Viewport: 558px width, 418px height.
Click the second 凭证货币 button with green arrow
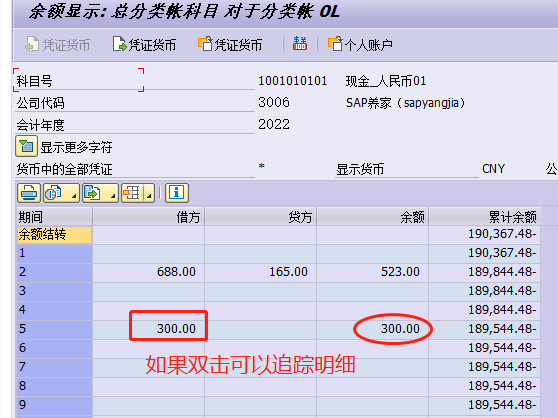coord(144,45)
